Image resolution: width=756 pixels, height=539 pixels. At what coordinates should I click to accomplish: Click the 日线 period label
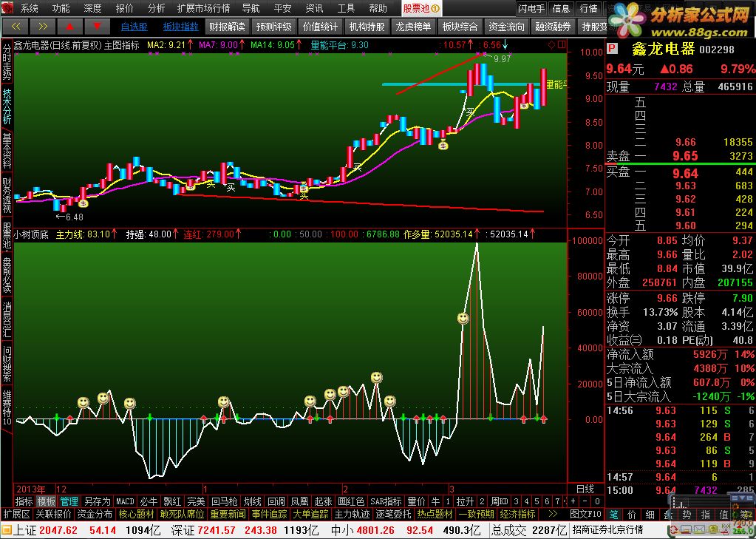click(x=585, y=489)
